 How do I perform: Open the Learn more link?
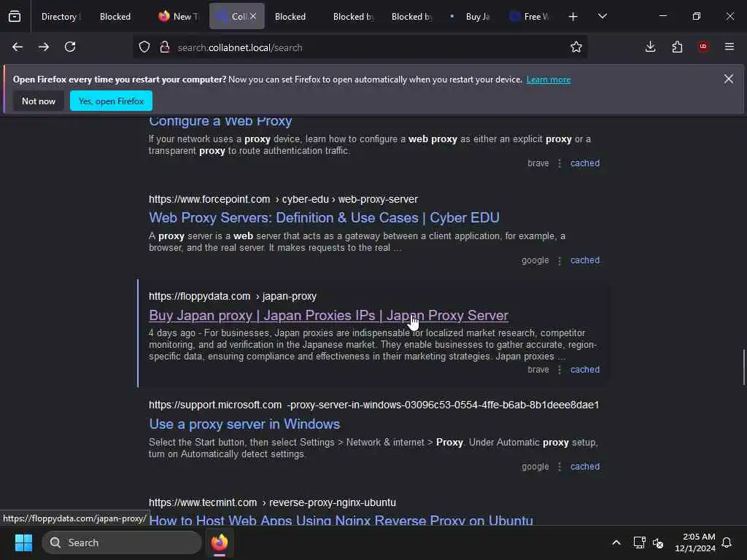click(x=549, y=79)
